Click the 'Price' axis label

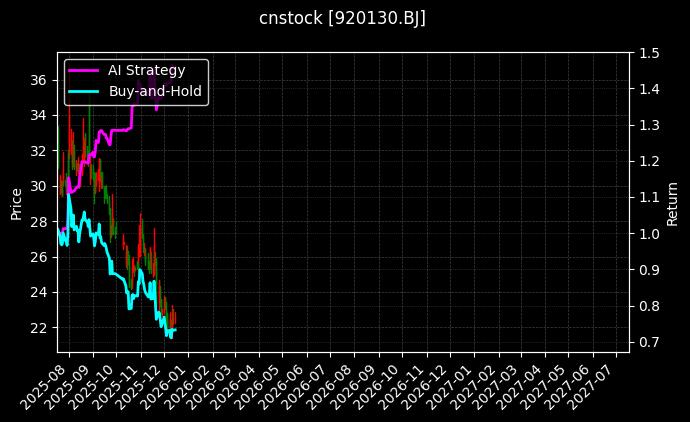click(x=16, y=204)
